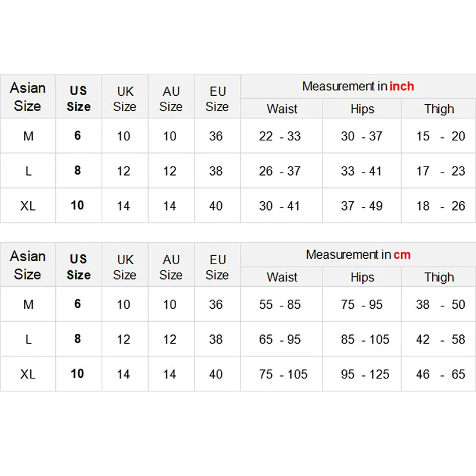Click the 30 - 41 waist value
Image resolution: width=476 pixels, height=476 pixels.
280,206
